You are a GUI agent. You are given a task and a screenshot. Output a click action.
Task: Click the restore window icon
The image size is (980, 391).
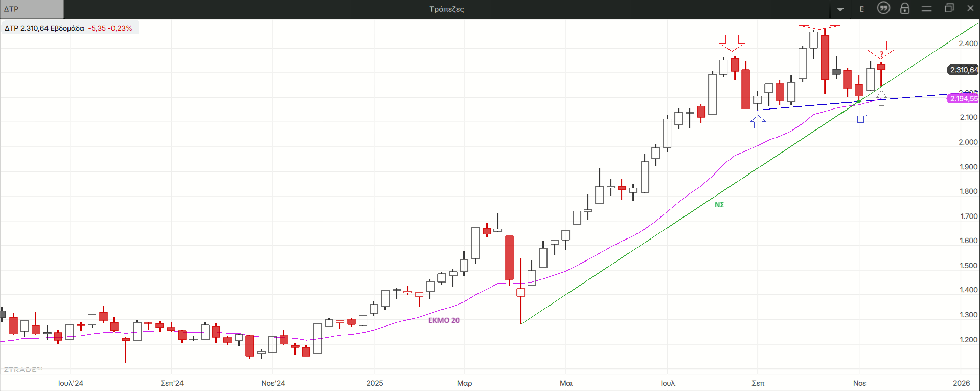click(949, 8)
